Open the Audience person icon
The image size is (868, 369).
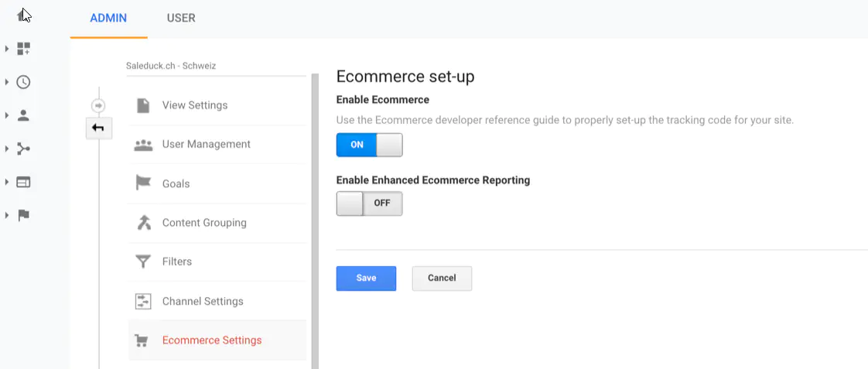coord(23,115)
